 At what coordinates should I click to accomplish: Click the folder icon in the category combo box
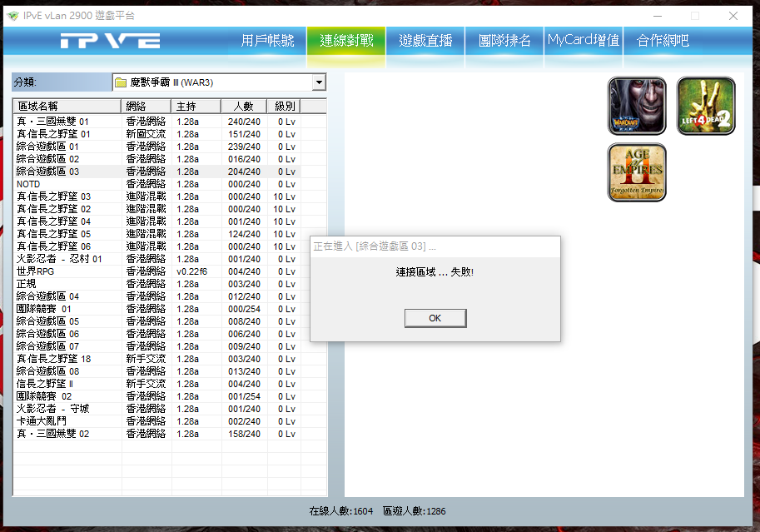pyautogui.click(x=121, y=82)
